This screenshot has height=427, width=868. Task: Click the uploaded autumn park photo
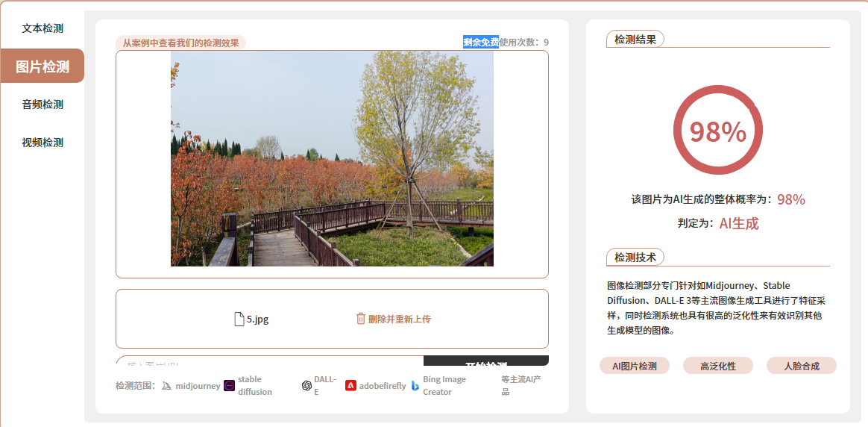332,158
